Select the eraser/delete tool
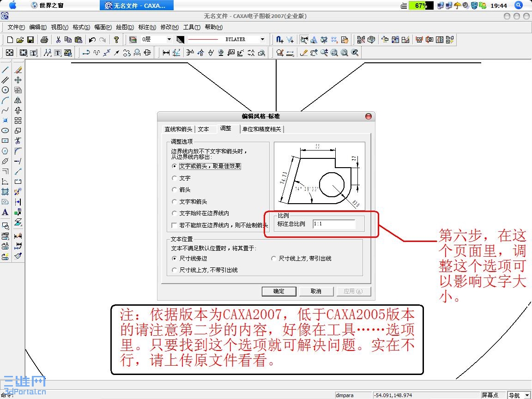This screenshot has width=532, height=399. click(18, 70)
